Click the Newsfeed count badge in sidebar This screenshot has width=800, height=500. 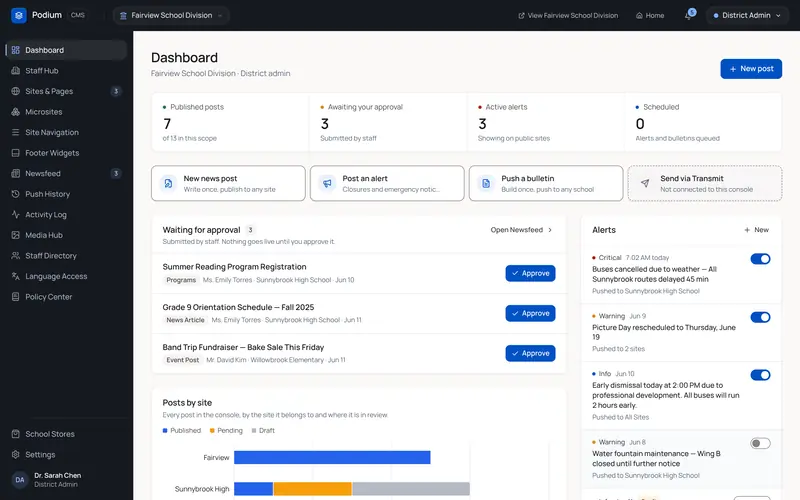coord(116,173)
